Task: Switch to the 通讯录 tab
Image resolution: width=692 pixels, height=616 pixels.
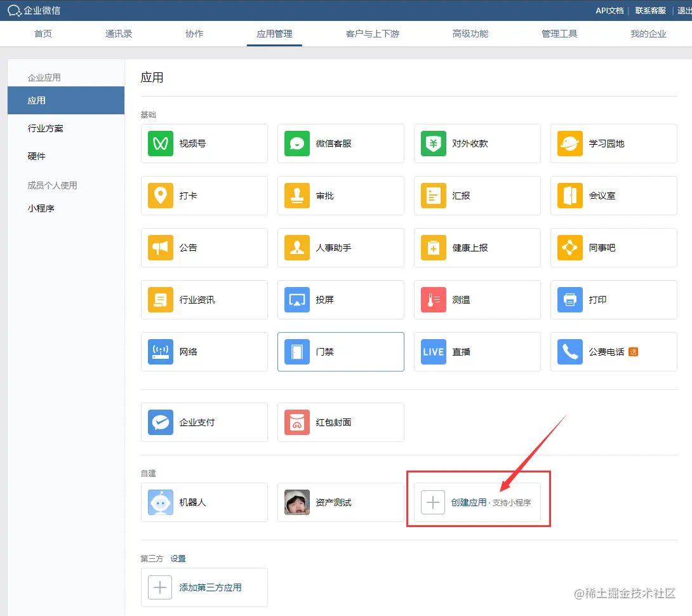Action: point(119,34)
